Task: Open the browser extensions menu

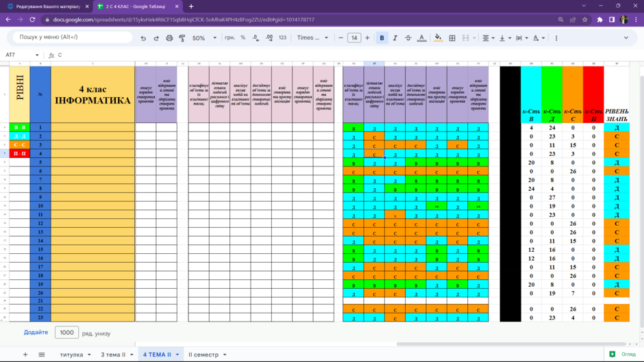Action: pos(599,20)
